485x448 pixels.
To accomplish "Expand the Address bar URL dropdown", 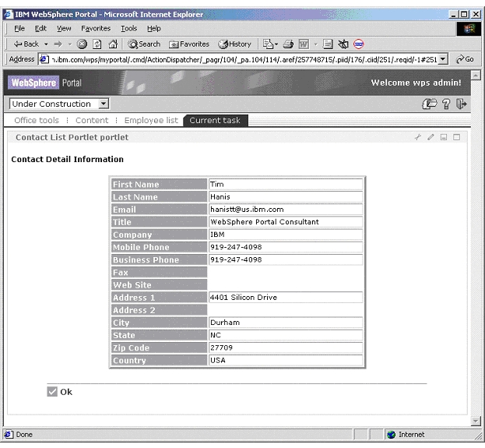I will (443, 59).
